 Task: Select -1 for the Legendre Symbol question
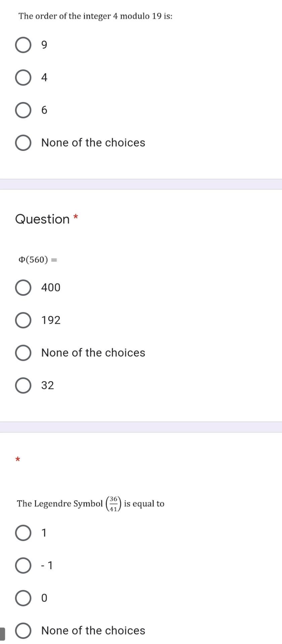(22, 565)
